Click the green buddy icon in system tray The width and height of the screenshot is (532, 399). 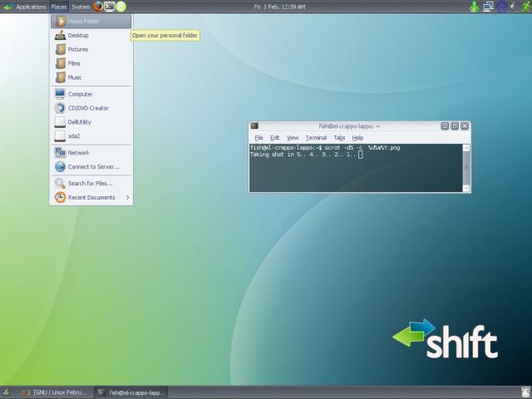tap(474, 7)
